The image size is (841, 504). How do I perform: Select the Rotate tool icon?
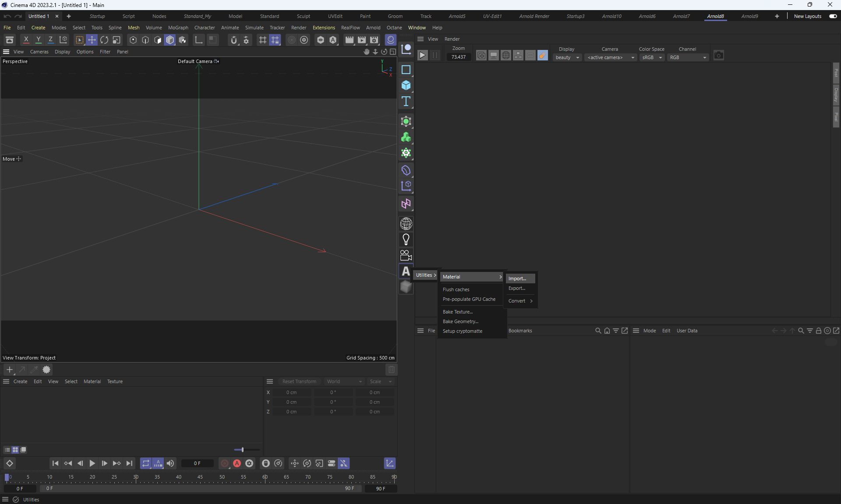[x=104, y=40]
